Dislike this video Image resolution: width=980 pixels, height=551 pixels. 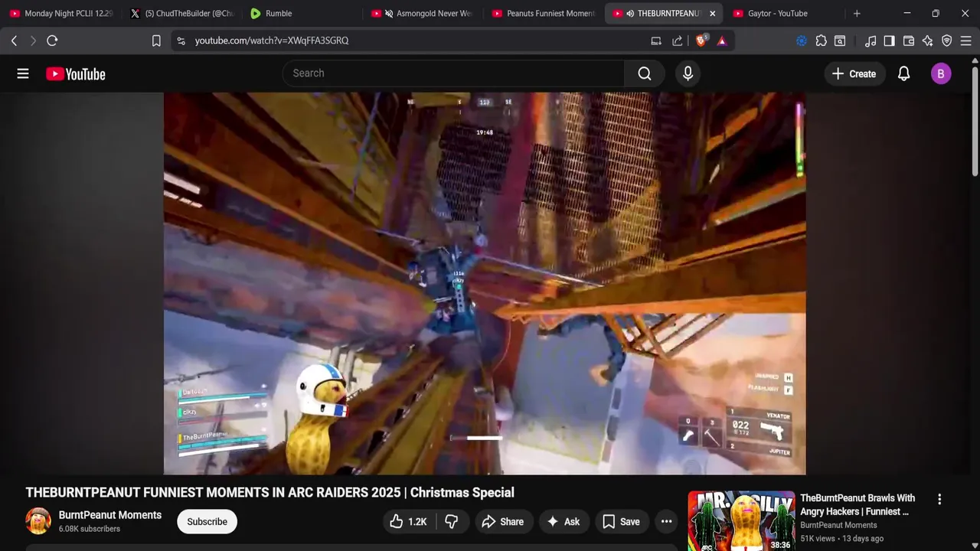point(452,522)
